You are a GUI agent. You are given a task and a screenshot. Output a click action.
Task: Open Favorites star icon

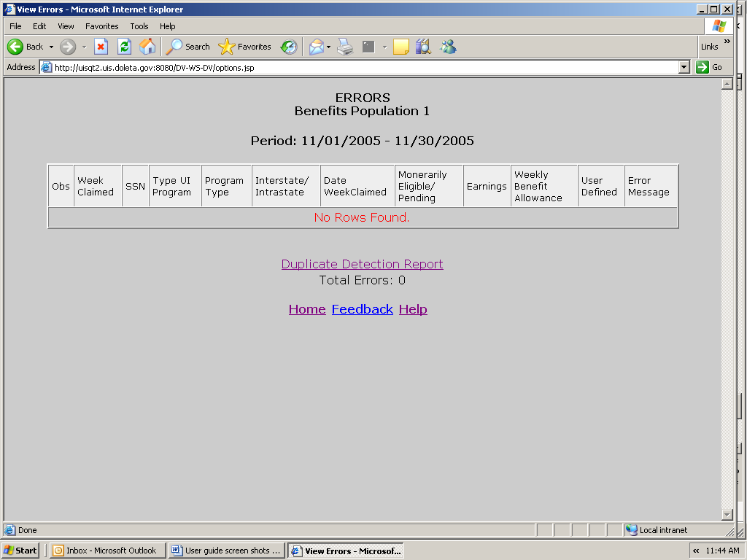[x=226, y=47]
